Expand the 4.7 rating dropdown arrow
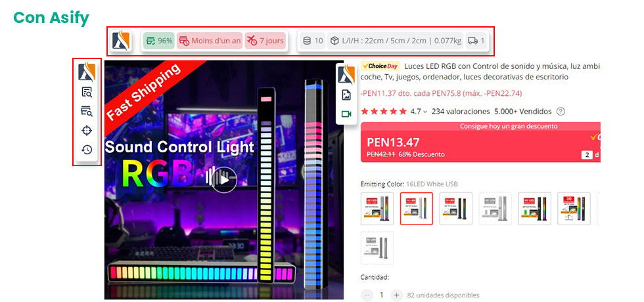Screen dimensions: 644x302 [x=425, y=112]
